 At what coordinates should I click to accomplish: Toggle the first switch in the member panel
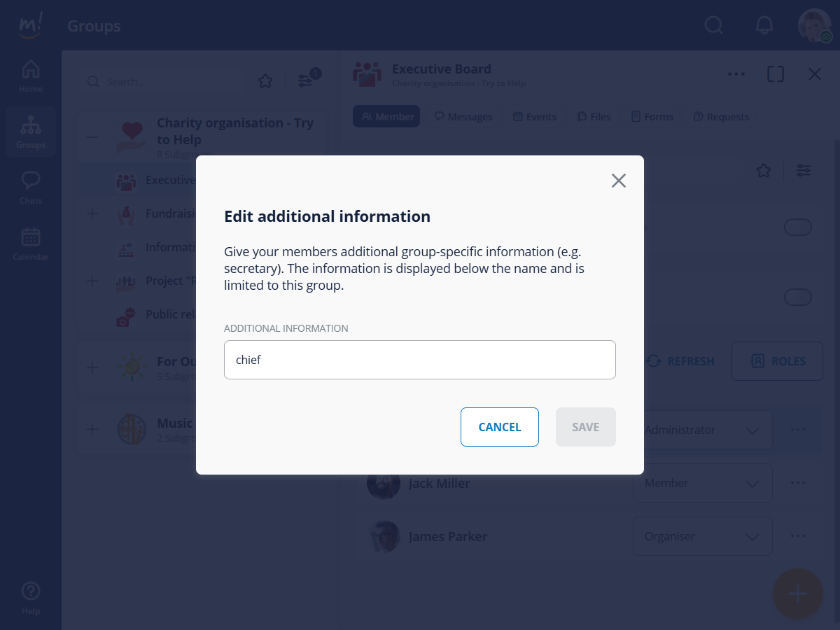pos(798,227)
